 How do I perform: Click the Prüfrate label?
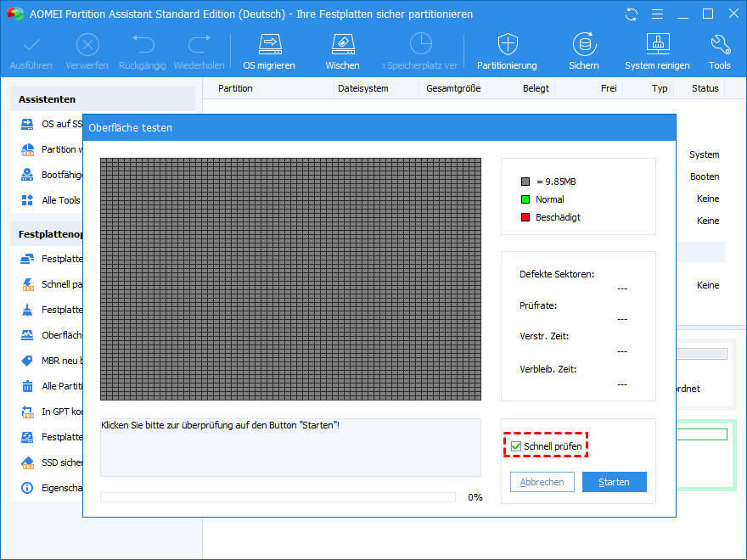[538, 305]
